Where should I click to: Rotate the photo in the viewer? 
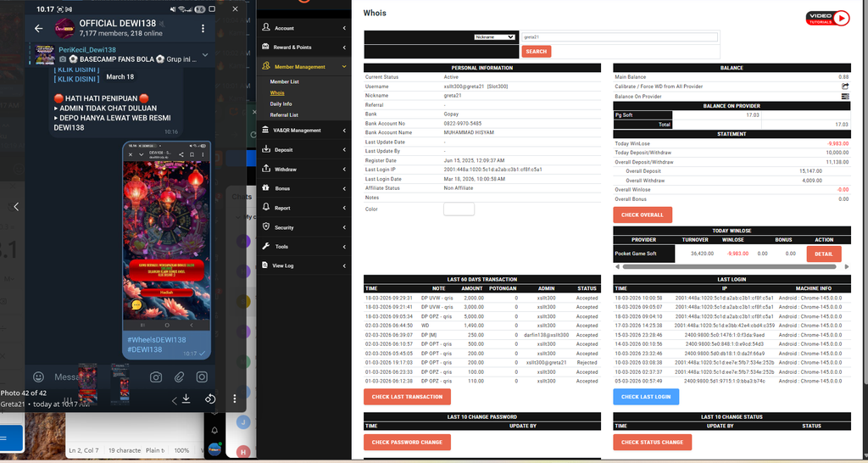(x=210, y=399)
